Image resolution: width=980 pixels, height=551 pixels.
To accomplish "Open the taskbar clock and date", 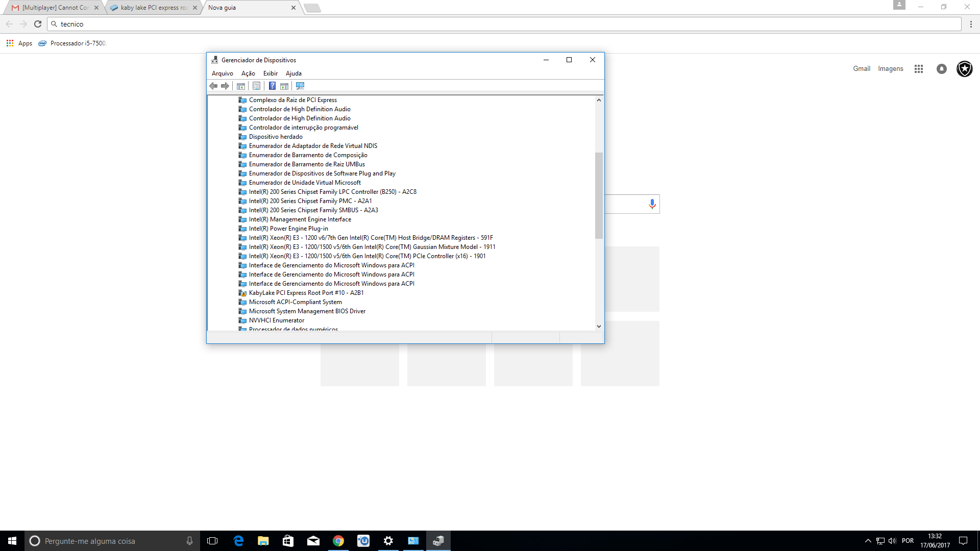I will 935,541.
